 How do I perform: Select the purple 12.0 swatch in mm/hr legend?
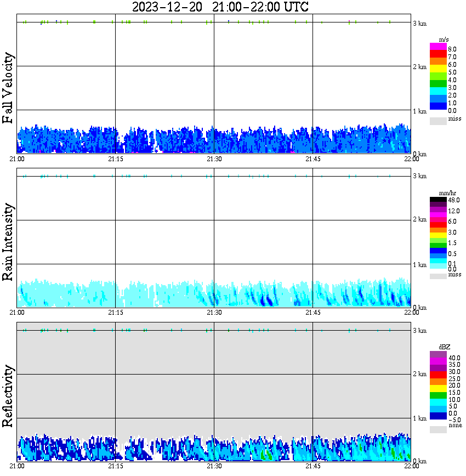pos(439,209)
